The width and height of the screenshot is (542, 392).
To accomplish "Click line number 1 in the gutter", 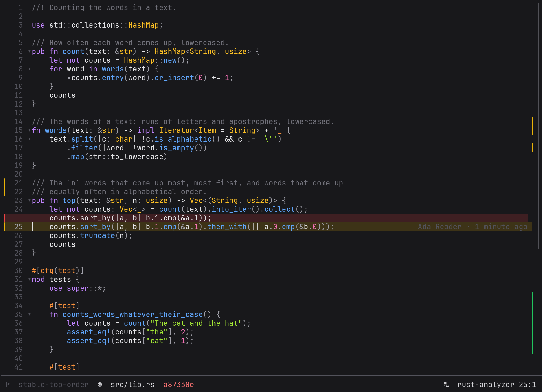I will point(21,8).
